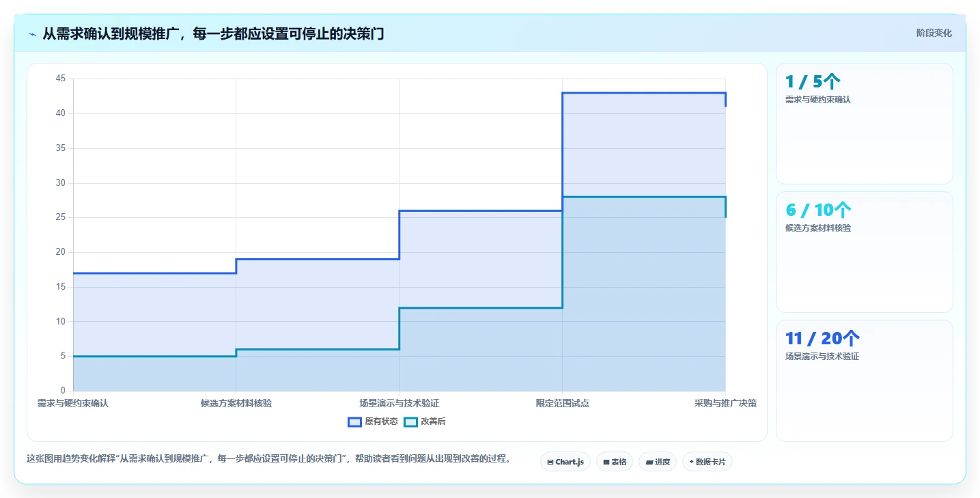Click the 0 y-axis tick label
980x498 pixels.
(63, 391)
